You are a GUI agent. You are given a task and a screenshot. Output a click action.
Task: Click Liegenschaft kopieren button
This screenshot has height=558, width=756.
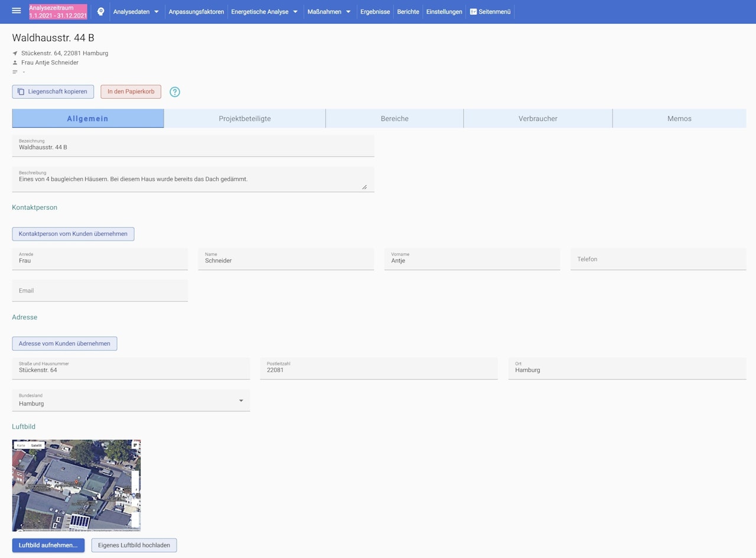[53, 92]
